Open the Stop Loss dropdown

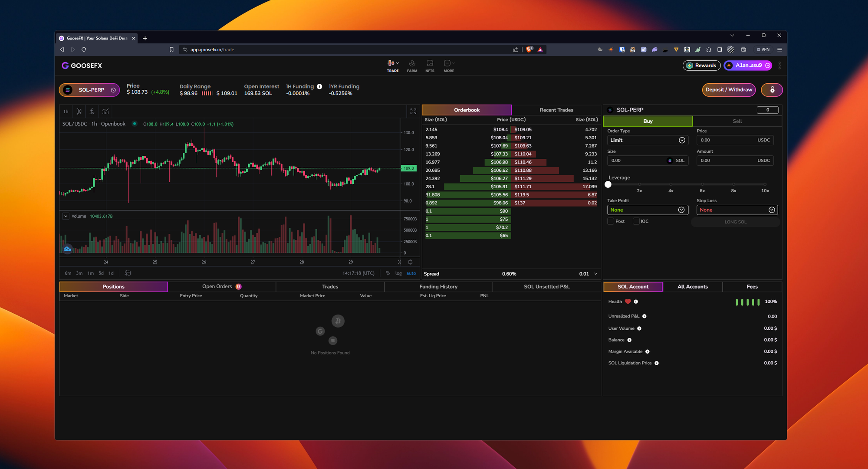[x=737, y=210]
